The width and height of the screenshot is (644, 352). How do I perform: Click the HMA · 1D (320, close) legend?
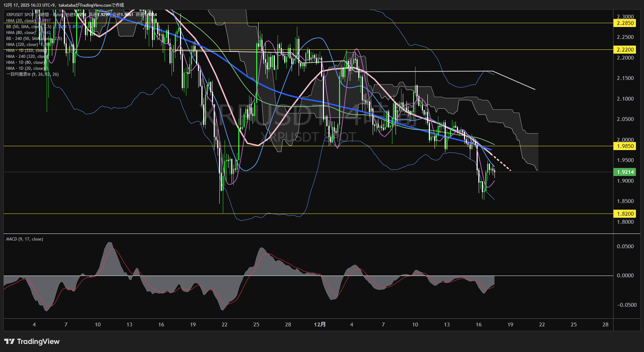click(x=25, y=50)
